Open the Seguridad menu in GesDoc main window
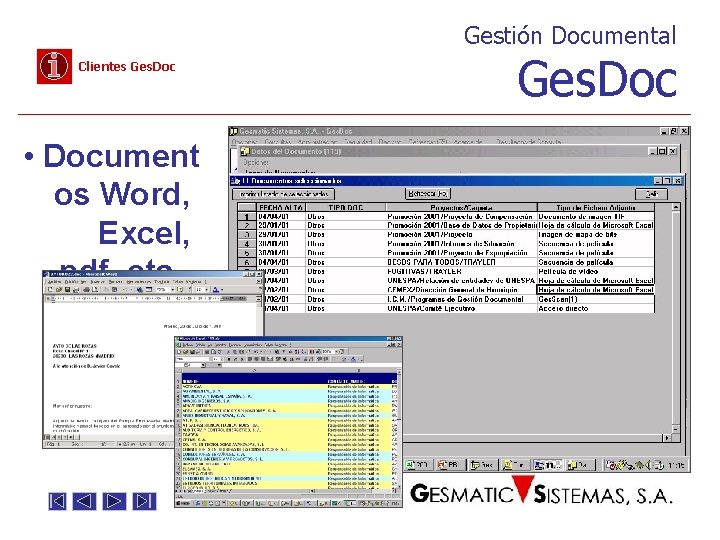Screen dimensions: 720x540 358,142
